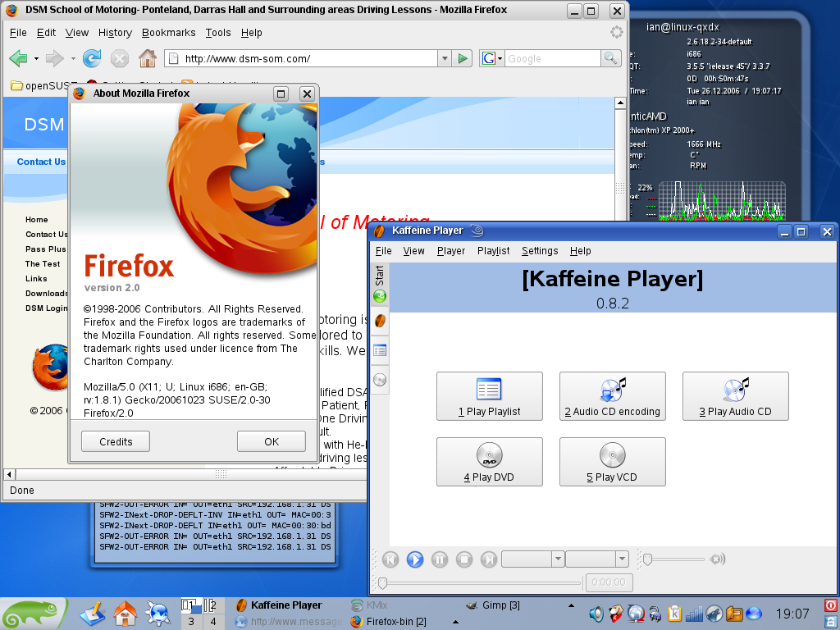
Task: Click Firefox Forward arrow button
Action: click(54, 58)
